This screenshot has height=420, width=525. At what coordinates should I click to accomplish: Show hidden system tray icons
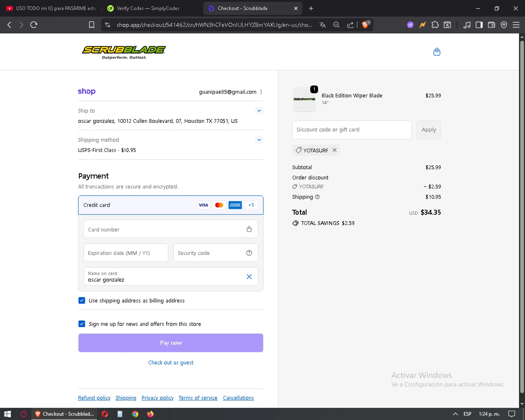(455, 414)
